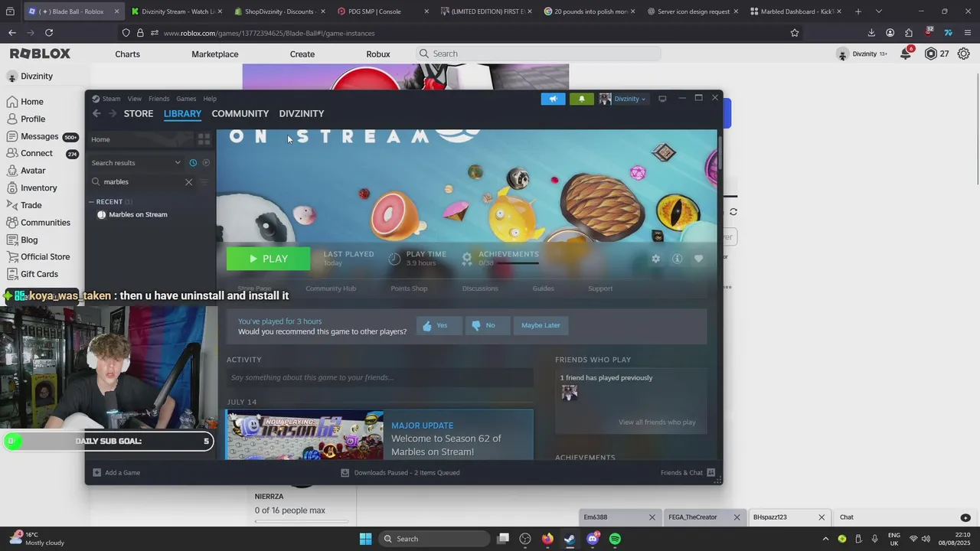Image resolution: width=980 pixels, height=551 pixels.
Task: Open game Discussions tab
Action: [x=480, y=289]
